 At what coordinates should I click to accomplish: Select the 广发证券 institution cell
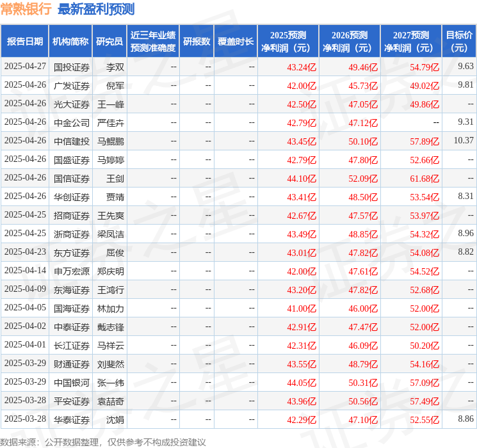[x=72, y=86]
